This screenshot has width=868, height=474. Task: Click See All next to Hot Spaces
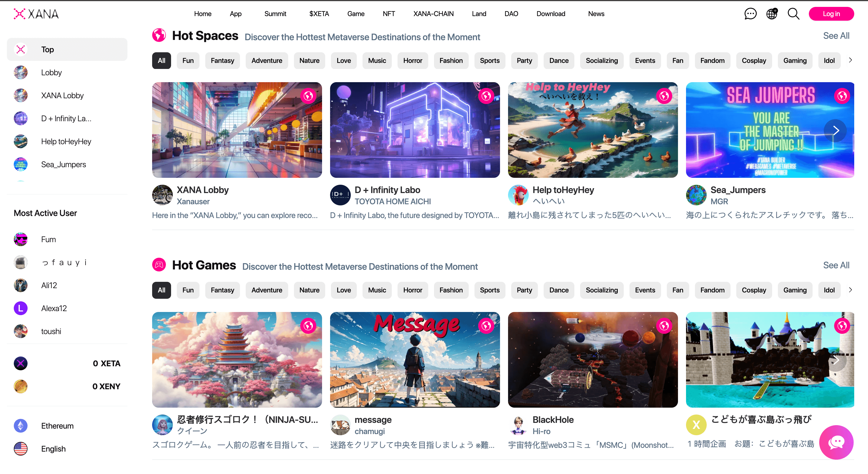[x=836, y=35]
